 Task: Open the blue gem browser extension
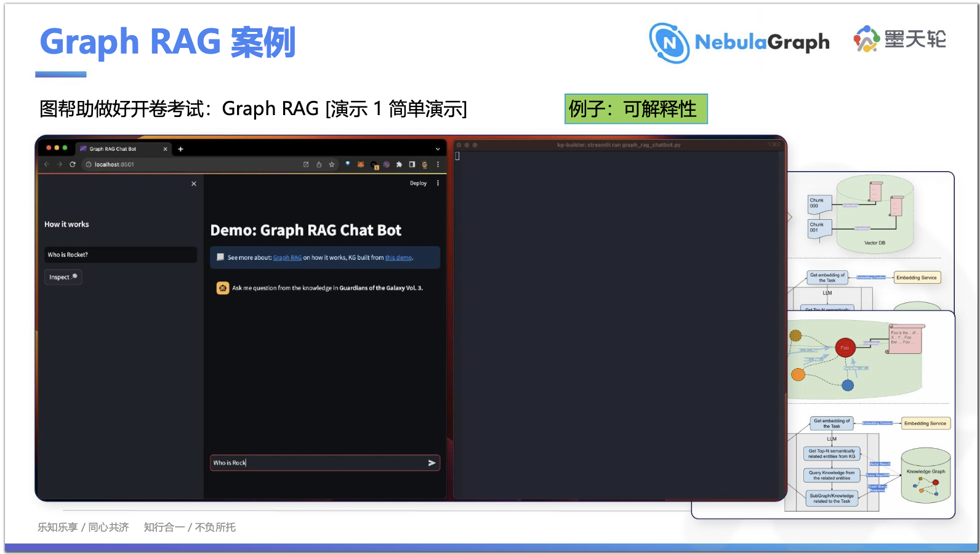[x=348, y=164]
